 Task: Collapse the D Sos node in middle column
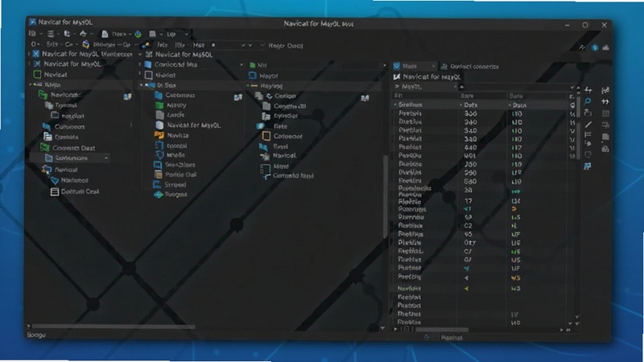(142, 85)
